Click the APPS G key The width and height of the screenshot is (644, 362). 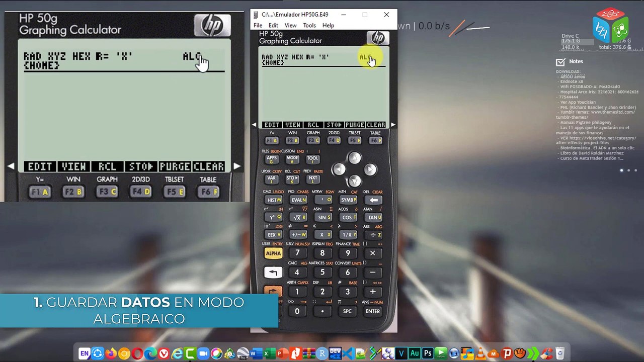tap(272, 159)
